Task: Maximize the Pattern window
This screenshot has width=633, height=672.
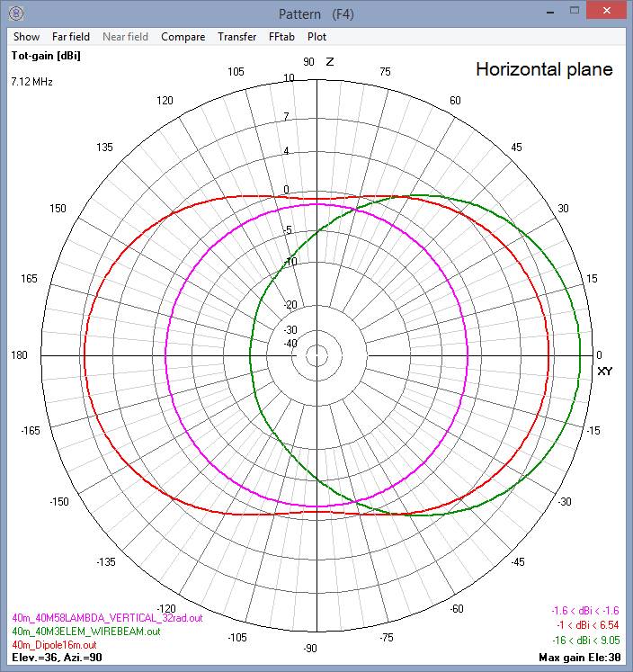Action: [x=575, y=11]
